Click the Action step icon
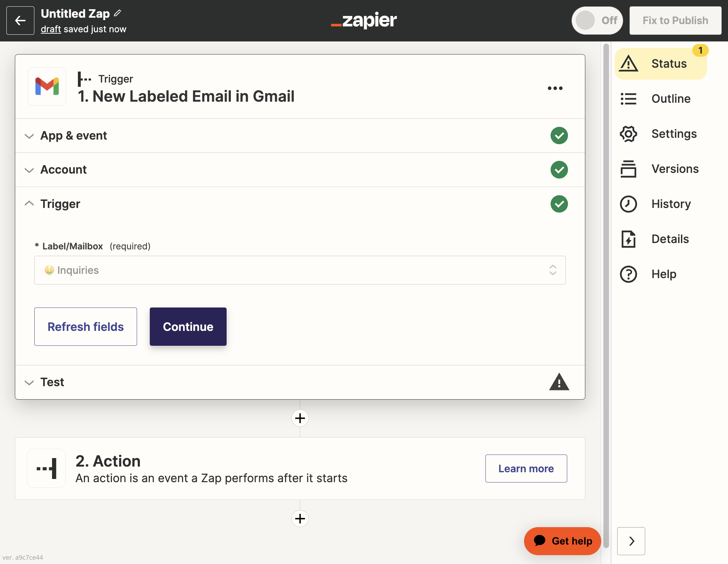Image resolution: width=728 pixels, height=564 pixels. click(x=46, y=468)
